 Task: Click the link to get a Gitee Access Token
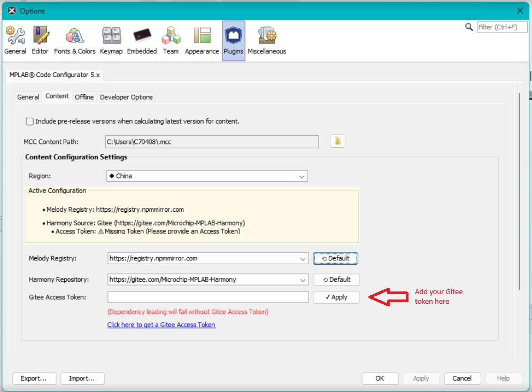tap(161, 325)
